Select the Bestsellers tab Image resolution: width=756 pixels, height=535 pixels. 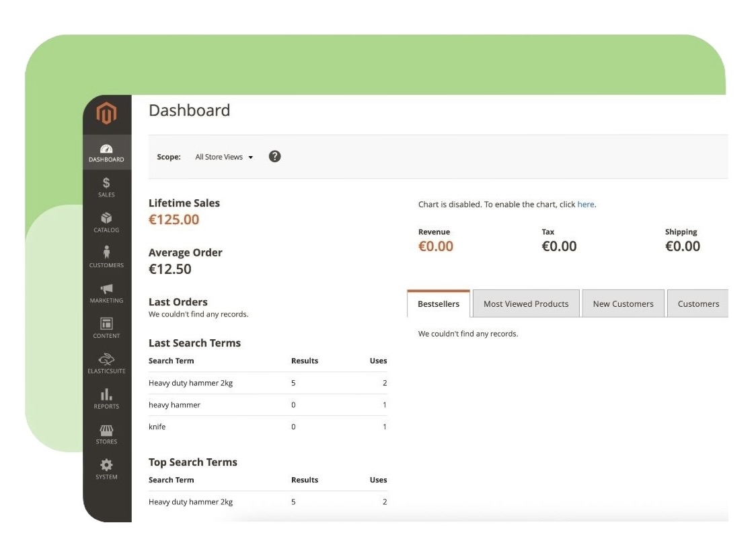[439, 304]
